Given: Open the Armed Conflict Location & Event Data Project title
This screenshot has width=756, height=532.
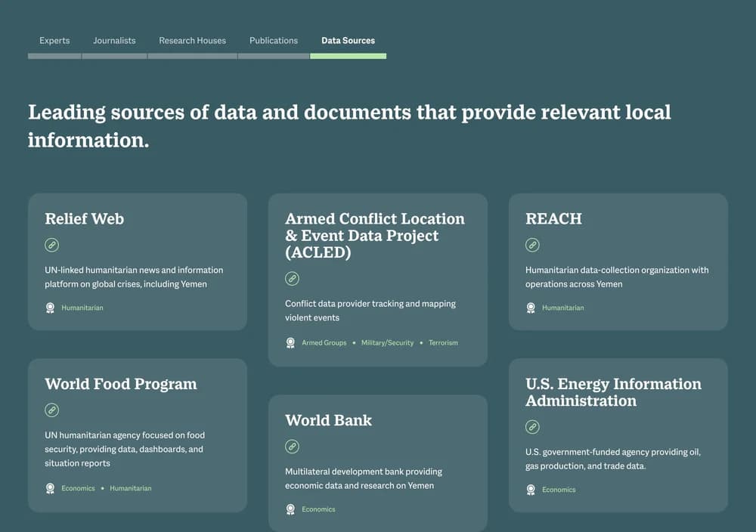Looking at the screenshot, I should point(375,236).
